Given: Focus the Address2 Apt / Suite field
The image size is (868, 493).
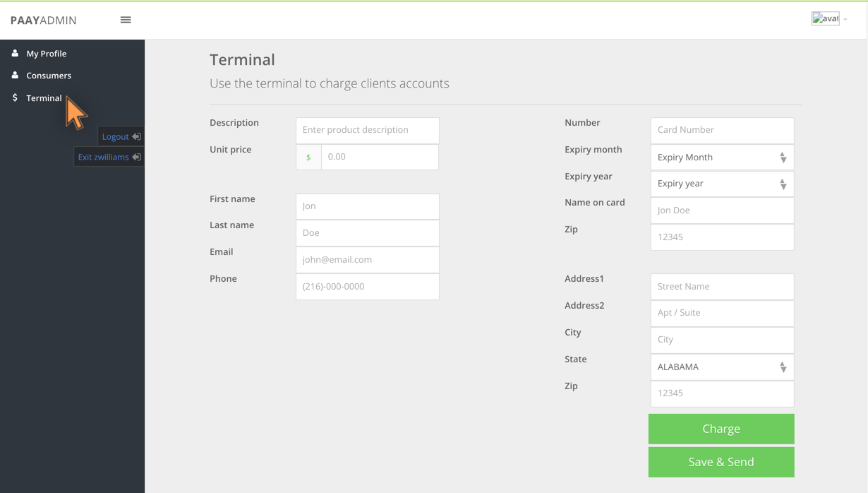Looking at the screenshot, I should pyautogui.click(x=722, y=313).
